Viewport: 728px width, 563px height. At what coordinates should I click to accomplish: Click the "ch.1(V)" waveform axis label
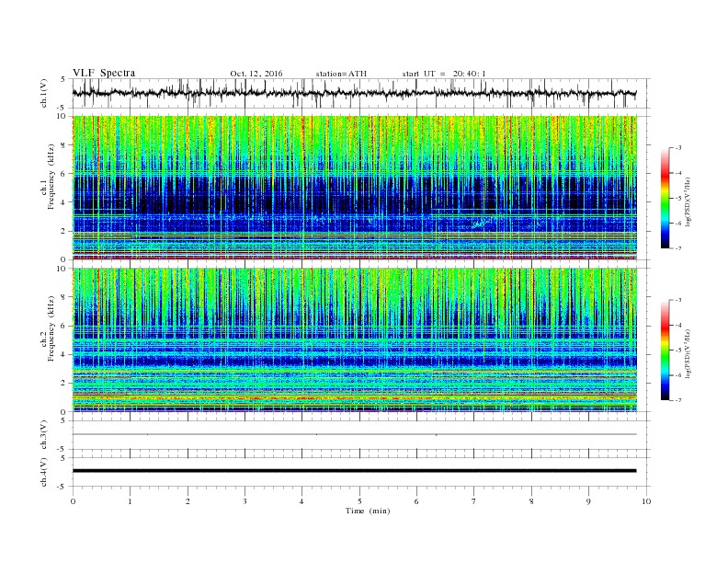tap(44, 93)
